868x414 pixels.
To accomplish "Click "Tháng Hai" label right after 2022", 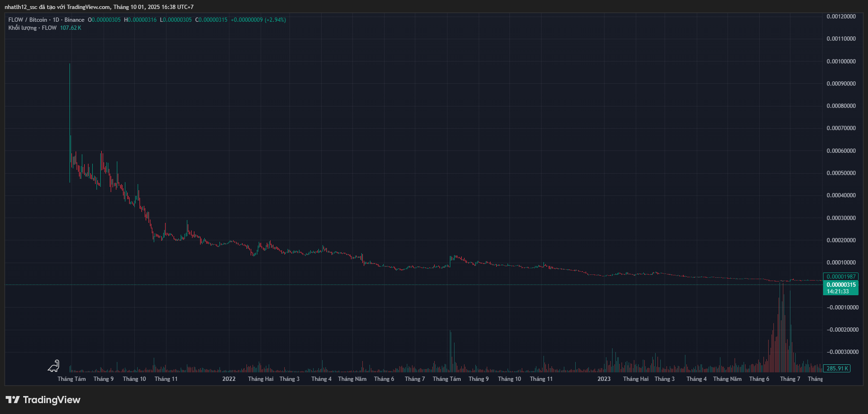I will 261,379.
